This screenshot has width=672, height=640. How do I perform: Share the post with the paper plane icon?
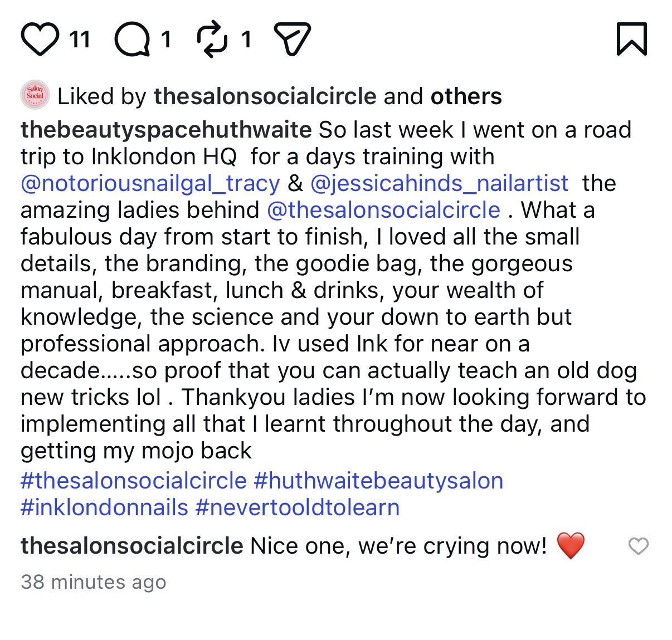tap(291, 40)
